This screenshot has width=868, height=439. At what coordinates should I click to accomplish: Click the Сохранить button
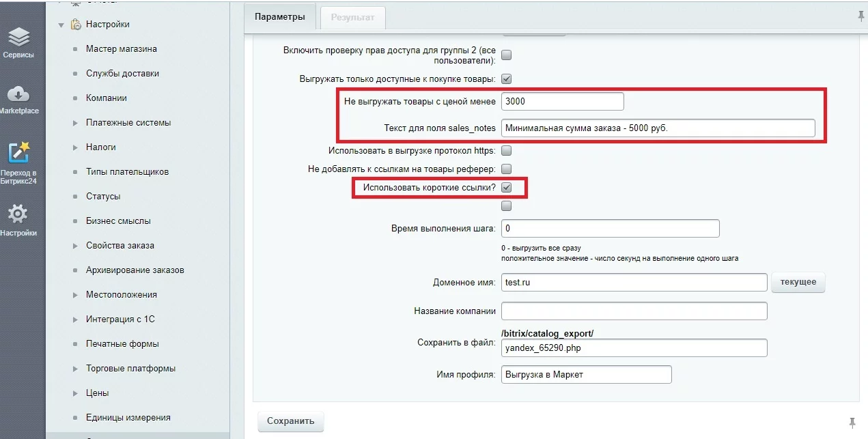290,421
